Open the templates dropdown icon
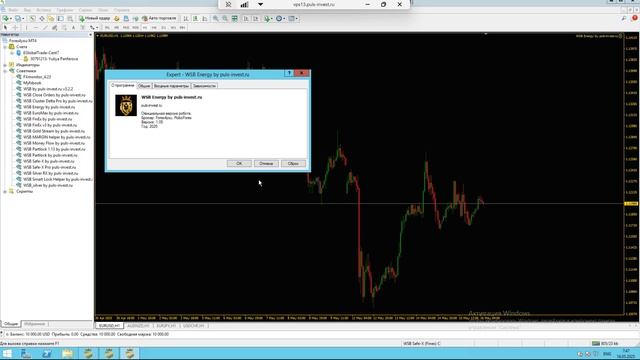Viewport: 640px width, 360px height. click(293, 18)
